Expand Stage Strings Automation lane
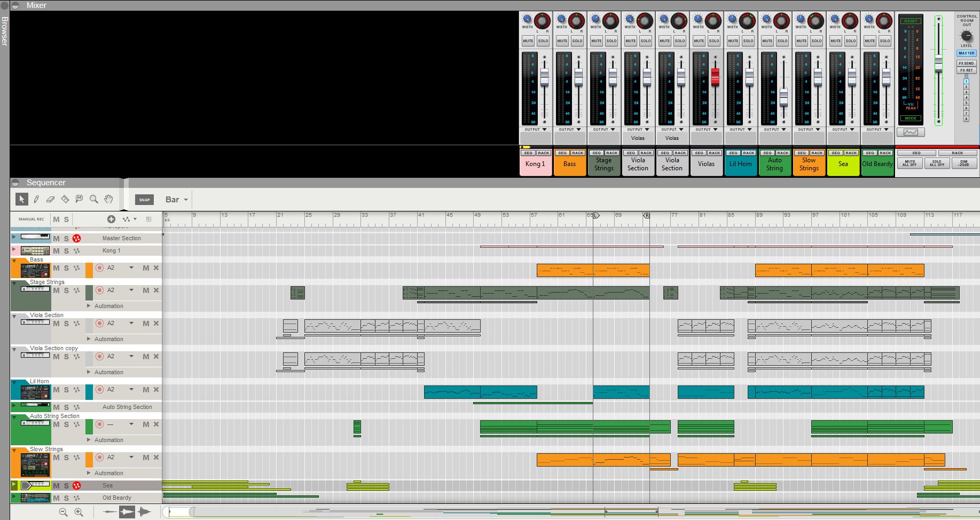This screenshot has height=520, width=980. [89, 306]
